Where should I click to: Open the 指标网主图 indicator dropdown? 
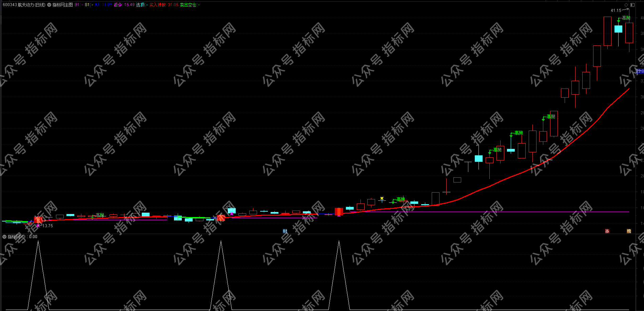click(x=49, y=5)
